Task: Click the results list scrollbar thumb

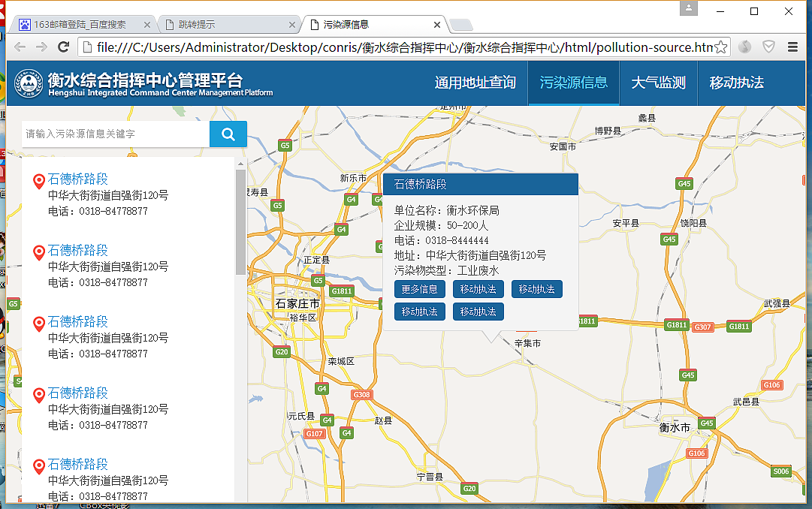Action: click(240, 221)
